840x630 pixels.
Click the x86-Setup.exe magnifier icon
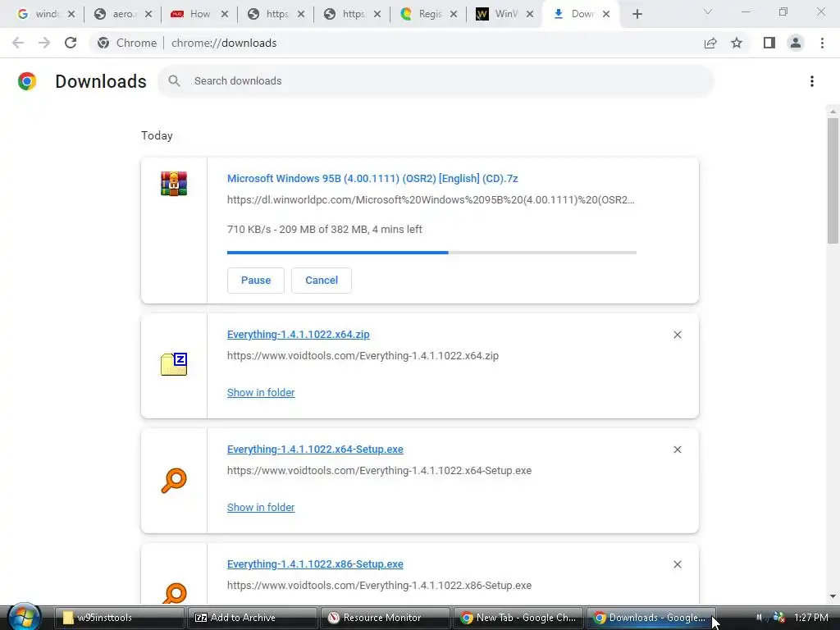(174, 593)
